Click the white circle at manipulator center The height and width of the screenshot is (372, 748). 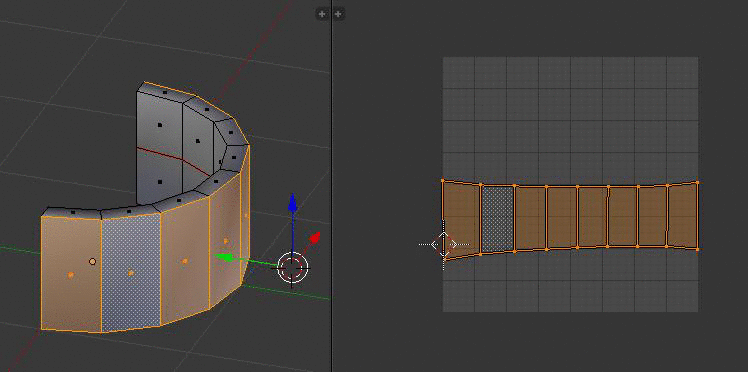tap(293, 268)
